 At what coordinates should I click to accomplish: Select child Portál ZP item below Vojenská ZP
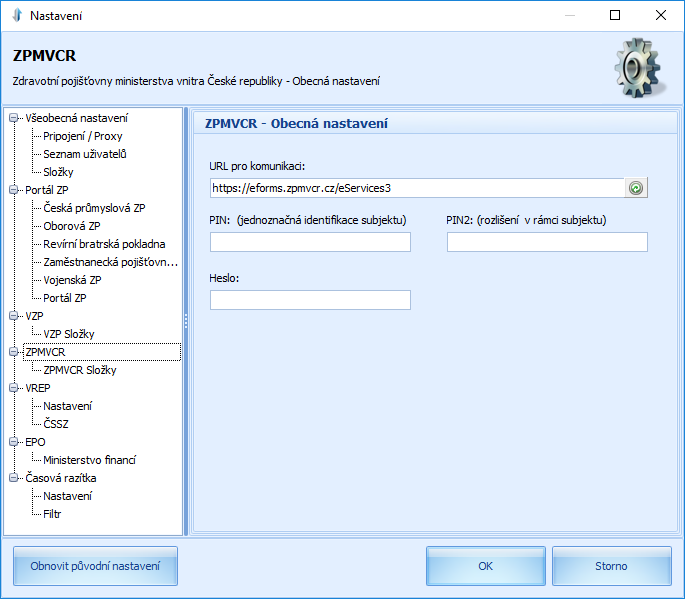coord(65,298)
